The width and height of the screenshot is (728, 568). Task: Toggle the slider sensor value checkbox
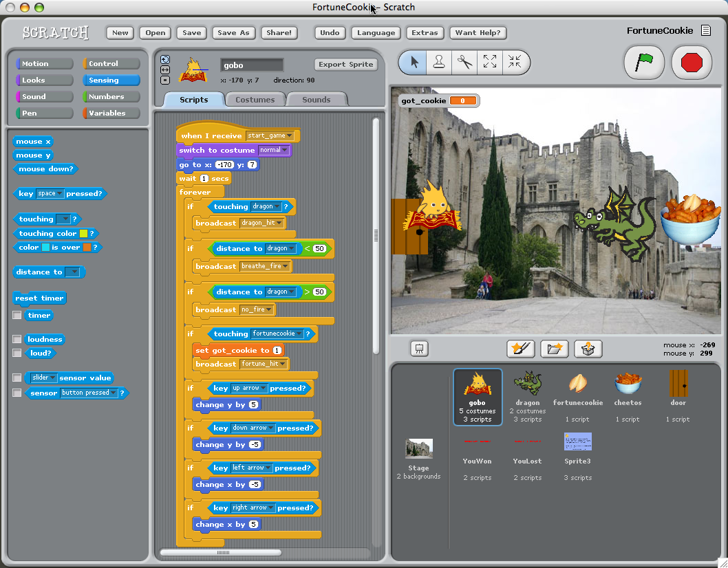(17, 378)
